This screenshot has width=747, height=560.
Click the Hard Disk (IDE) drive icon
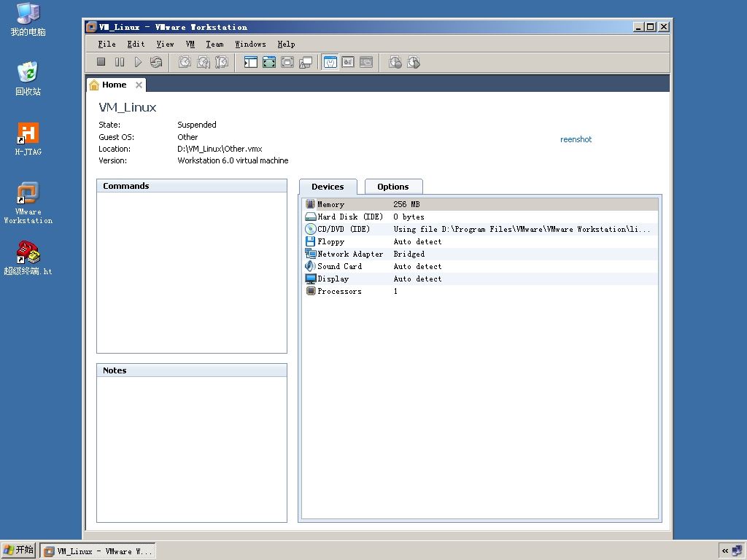coord(310,217)
